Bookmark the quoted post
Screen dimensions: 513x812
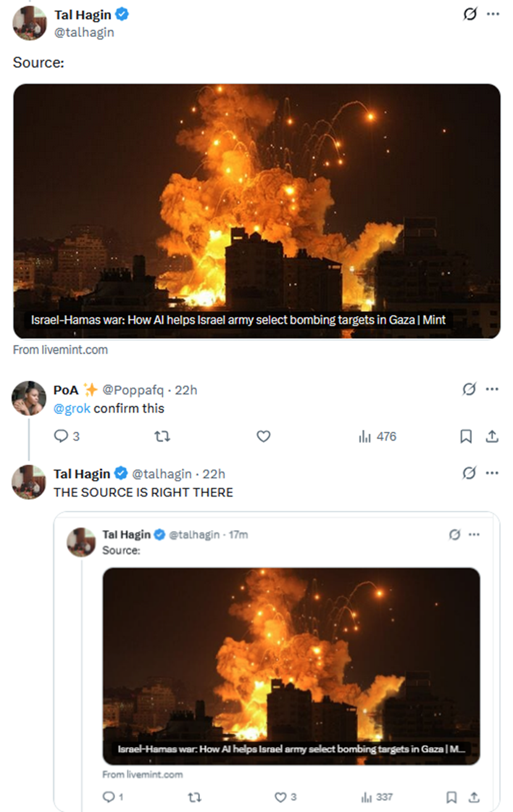451,797
